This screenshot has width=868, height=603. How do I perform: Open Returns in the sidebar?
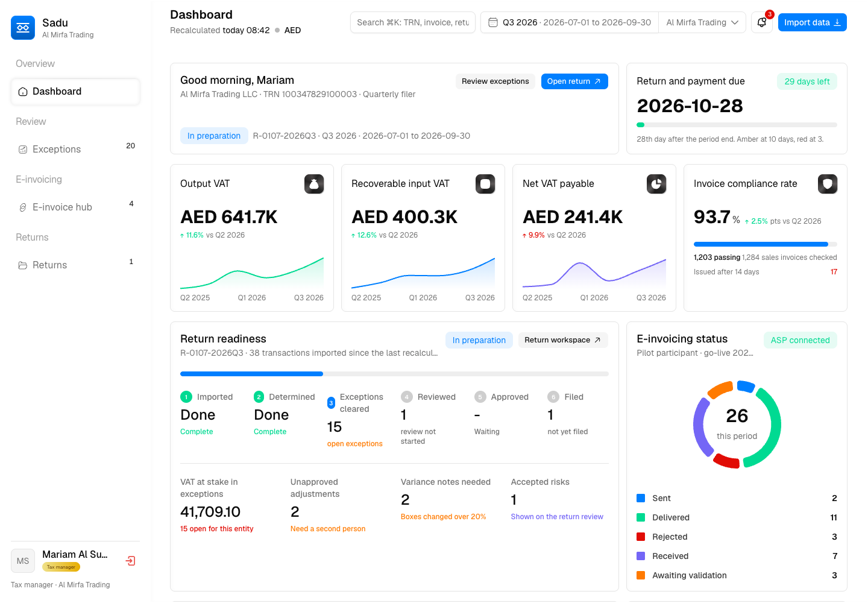coord(75,265)
